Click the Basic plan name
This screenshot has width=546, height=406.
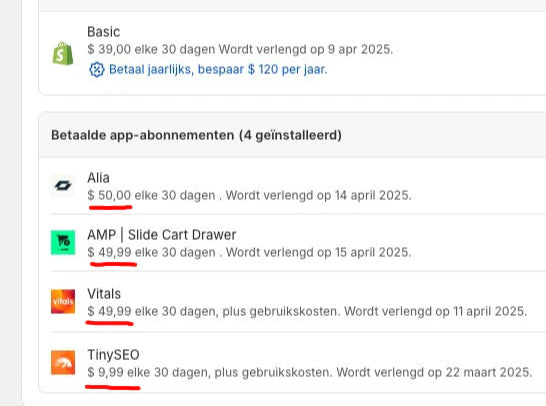104,32
